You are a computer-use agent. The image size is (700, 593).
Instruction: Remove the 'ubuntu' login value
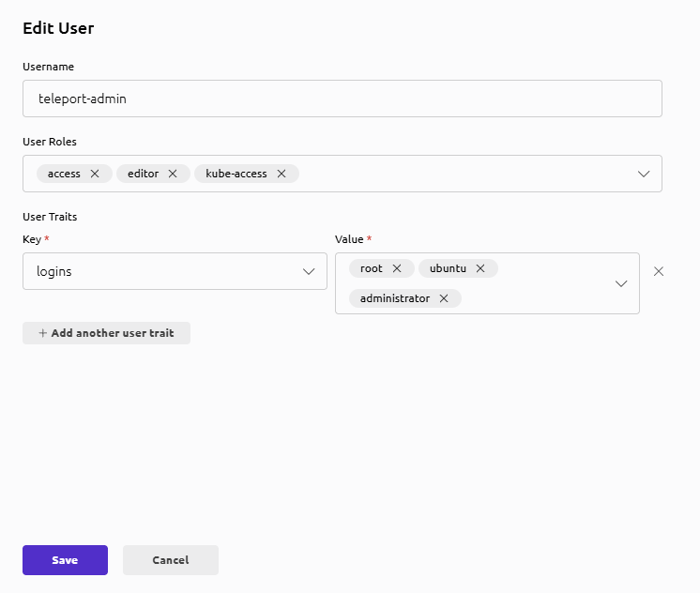point(480,268)
